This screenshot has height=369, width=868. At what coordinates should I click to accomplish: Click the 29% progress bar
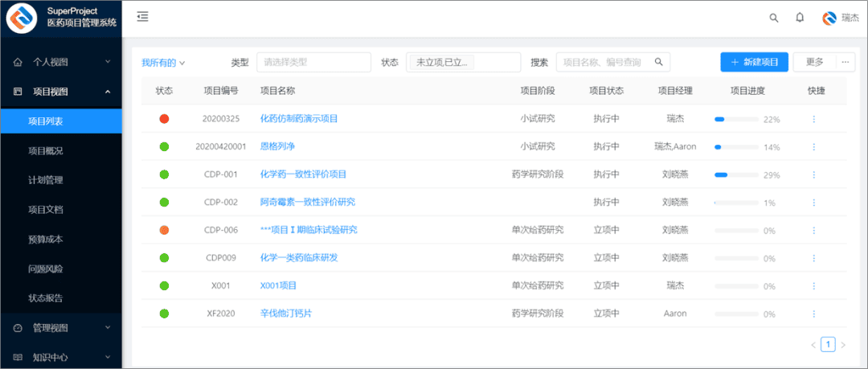click(x=736, y=174)
